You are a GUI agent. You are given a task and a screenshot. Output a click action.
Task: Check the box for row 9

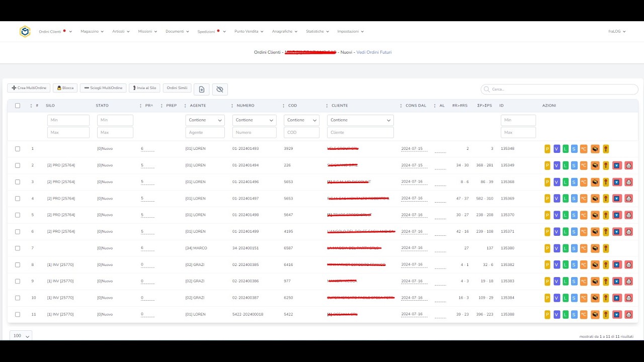tap(18, 282)
